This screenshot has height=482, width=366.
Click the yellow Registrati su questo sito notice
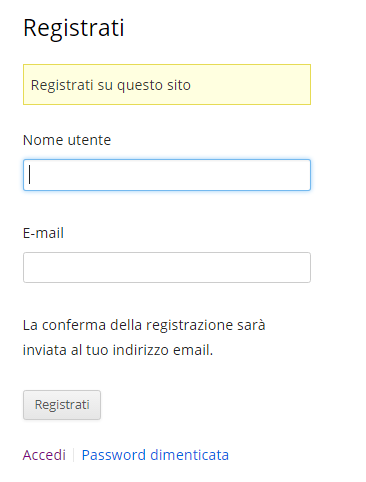tap(167, 84)
